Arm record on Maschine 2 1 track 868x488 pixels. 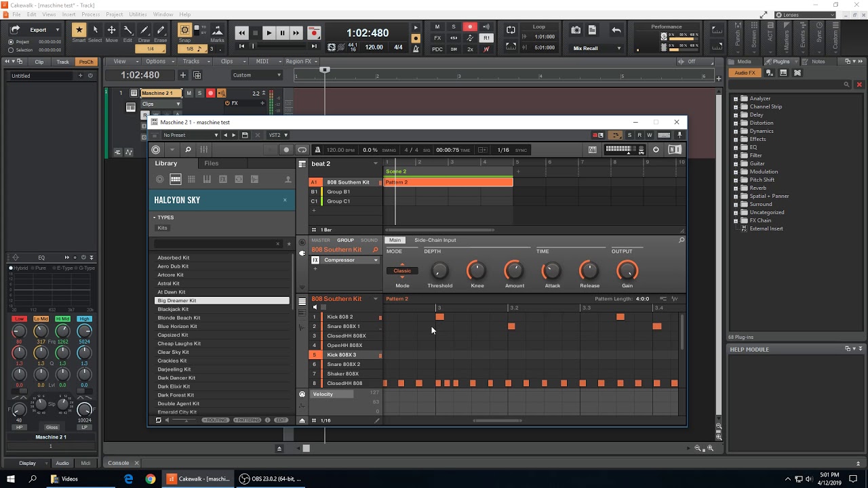point(210,93)
